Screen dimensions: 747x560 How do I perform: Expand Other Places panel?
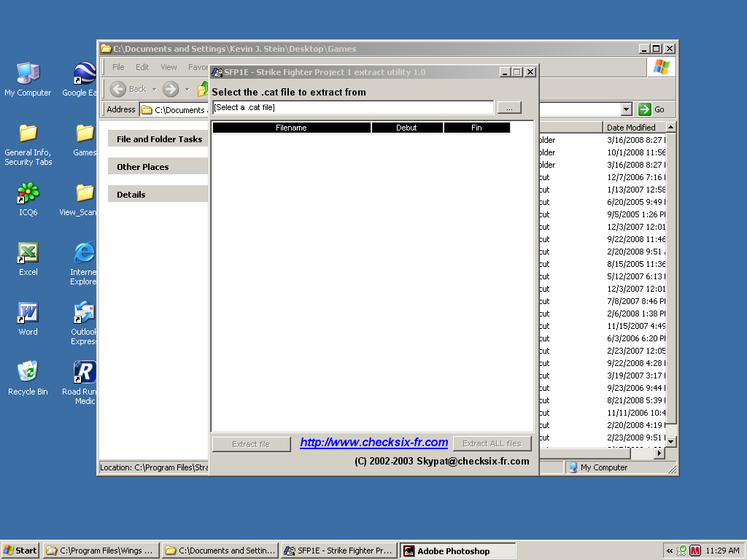click(158, 167)
